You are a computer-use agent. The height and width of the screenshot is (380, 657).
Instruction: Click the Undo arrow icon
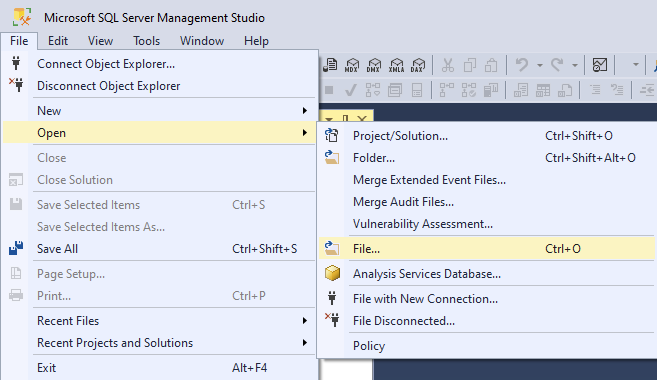click(522, 65)
